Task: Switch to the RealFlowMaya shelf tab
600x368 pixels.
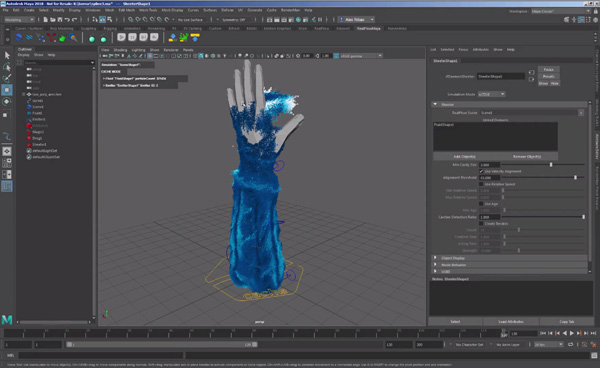Action: [369, 28]
